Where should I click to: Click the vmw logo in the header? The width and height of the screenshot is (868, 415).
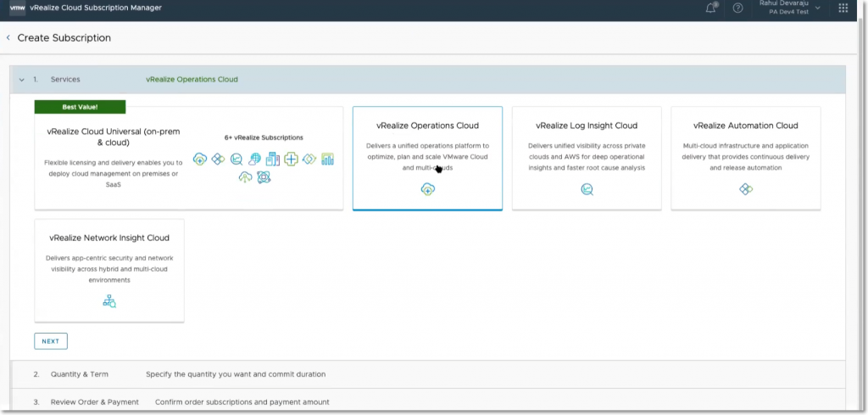[17, 8]
